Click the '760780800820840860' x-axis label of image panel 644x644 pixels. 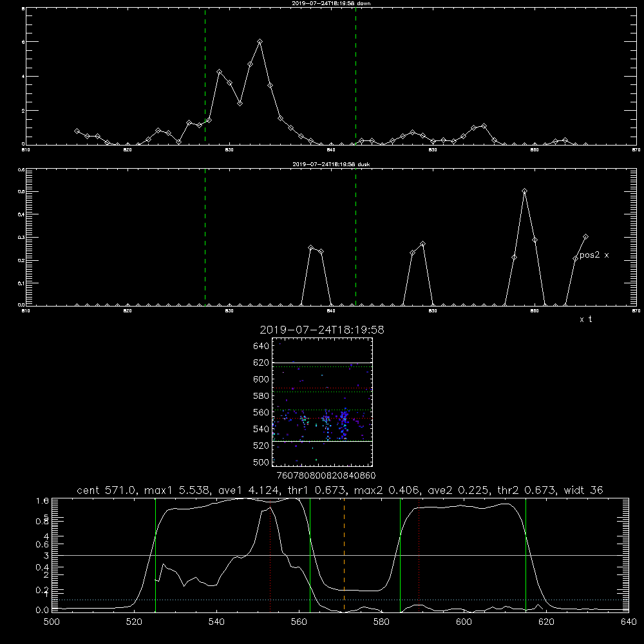[x=326, y=475]
